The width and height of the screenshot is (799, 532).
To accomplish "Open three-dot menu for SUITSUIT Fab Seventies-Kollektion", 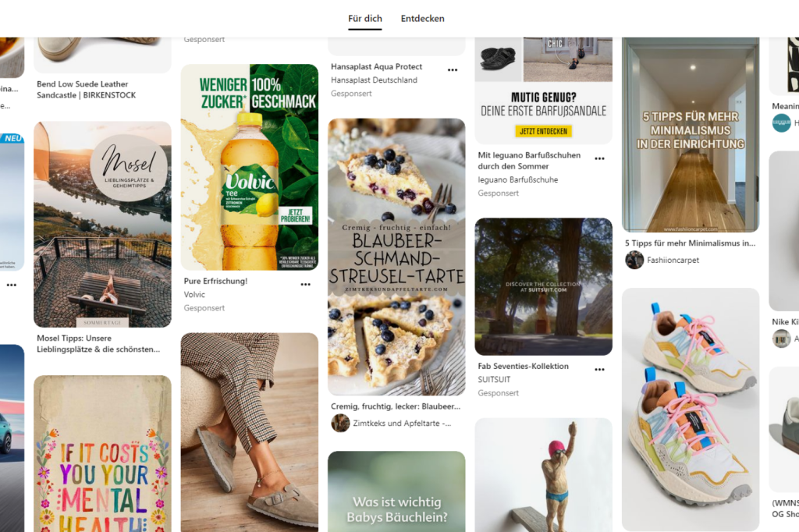I will coord(599,370).
